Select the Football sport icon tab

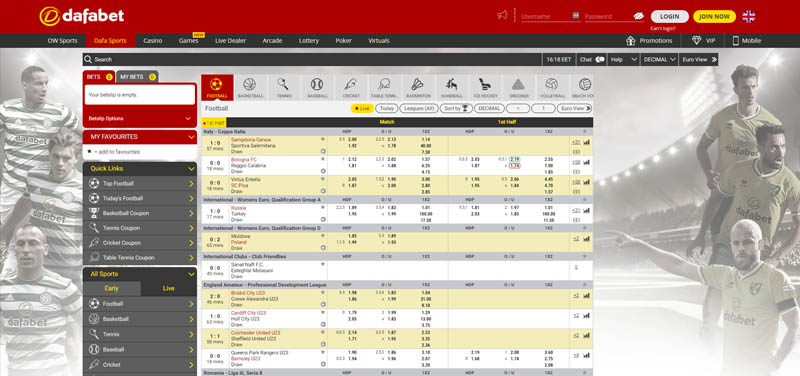coord(217,87)
